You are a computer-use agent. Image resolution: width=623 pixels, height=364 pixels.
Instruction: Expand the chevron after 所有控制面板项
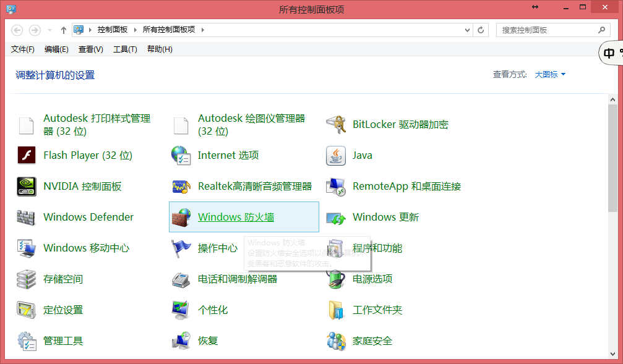click(x=203, y=30)
